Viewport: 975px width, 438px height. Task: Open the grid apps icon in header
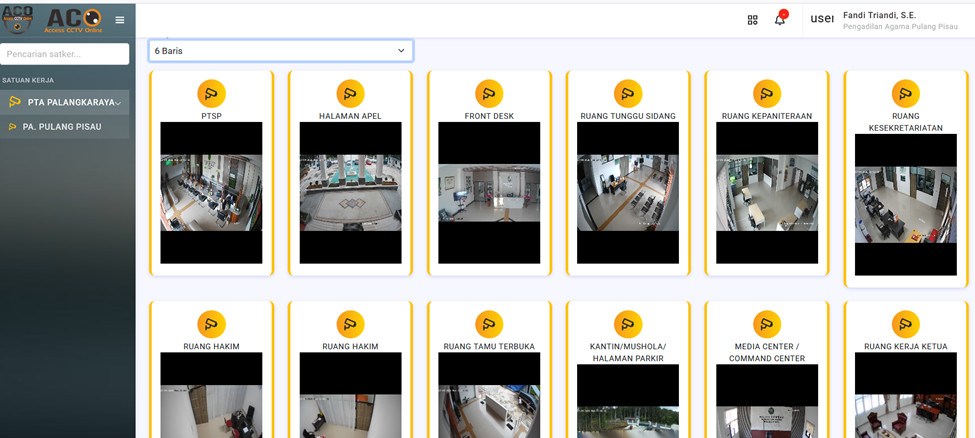[x=752, y=19]
